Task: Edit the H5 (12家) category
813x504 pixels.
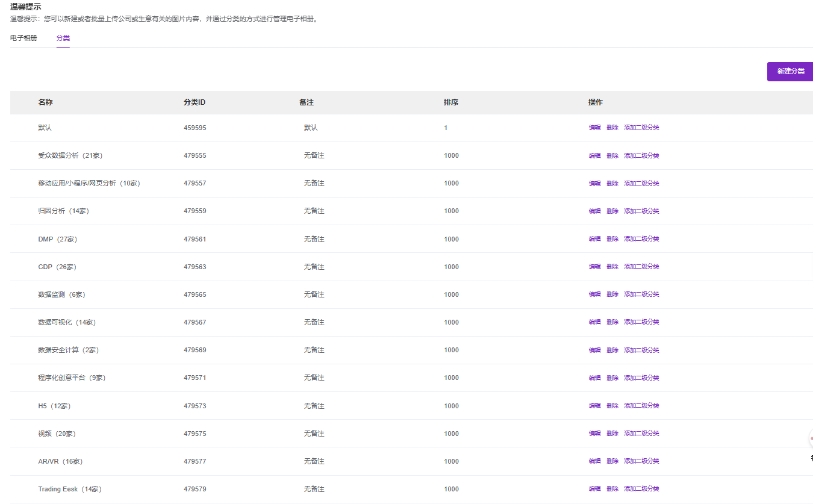Action: pyautogui.click(x=594, y=406)
